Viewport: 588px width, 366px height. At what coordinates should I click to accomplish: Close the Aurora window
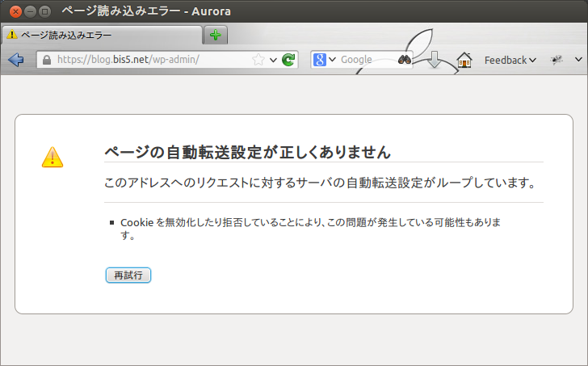click(16, 11)
